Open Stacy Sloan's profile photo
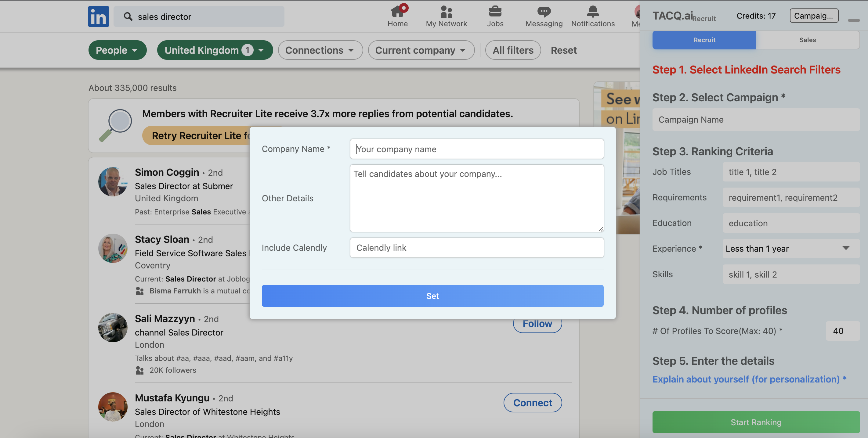 coord(113,249)
